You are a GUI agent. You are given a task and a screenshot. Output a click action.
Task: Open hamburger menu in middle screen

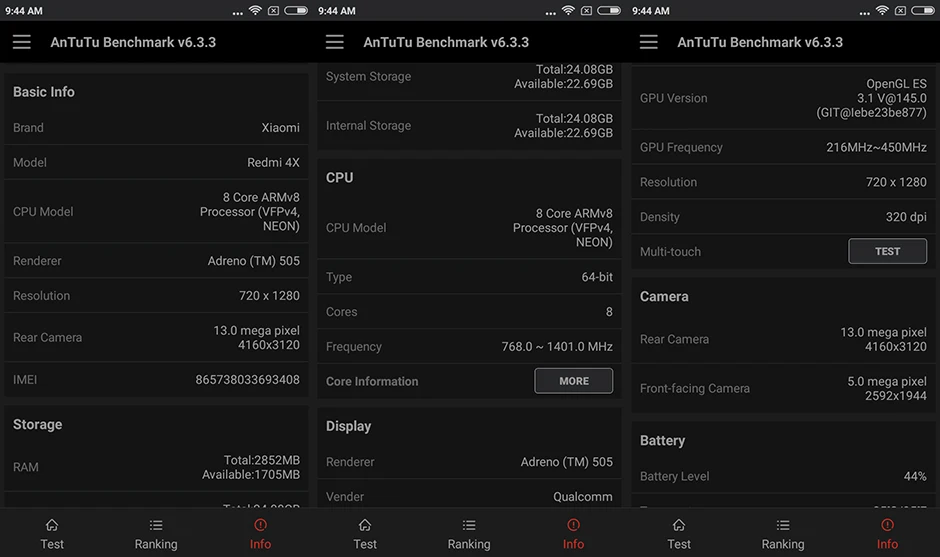335,42
